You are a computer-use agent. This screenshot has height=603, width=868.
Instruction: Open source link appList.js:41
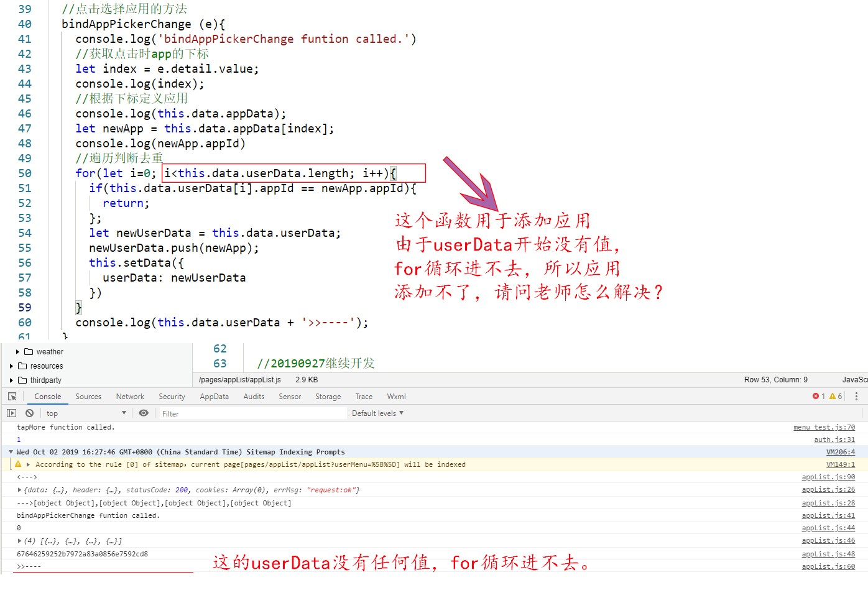(828, 515)
